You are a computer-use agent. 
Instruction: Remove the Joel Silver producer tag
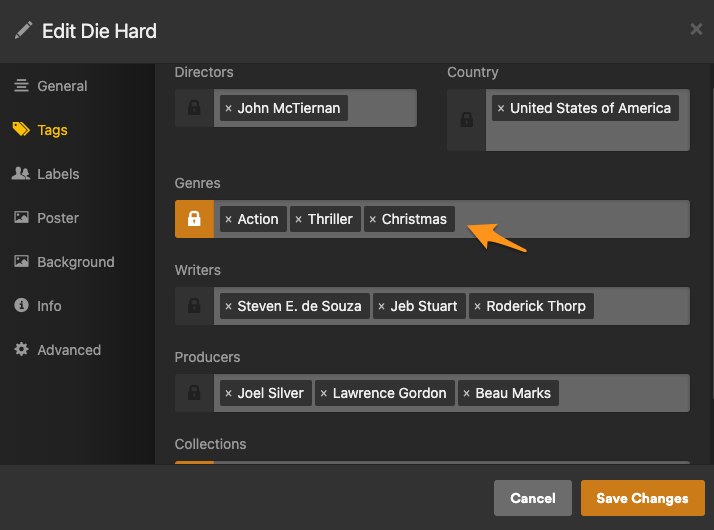[229, 393]
